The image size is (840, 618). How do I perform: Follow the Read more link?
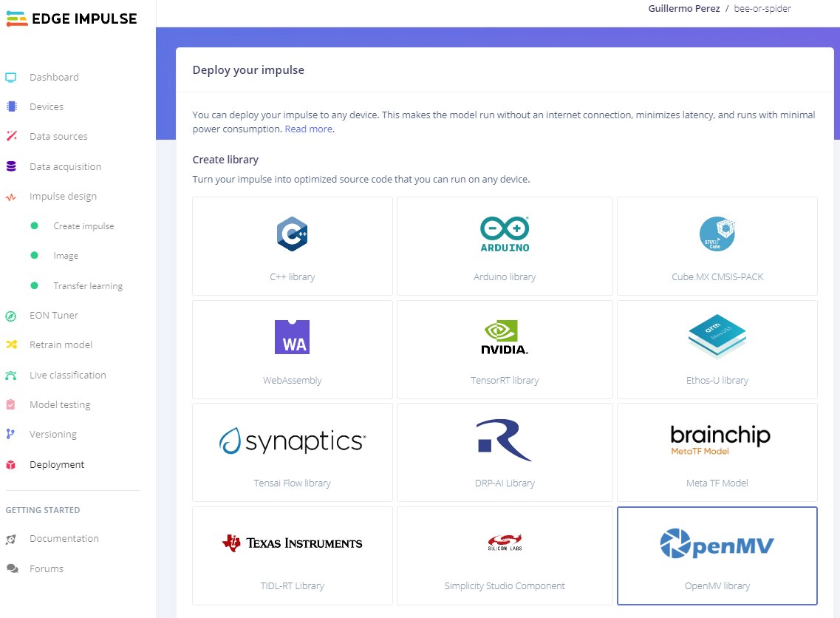(309, 129)
